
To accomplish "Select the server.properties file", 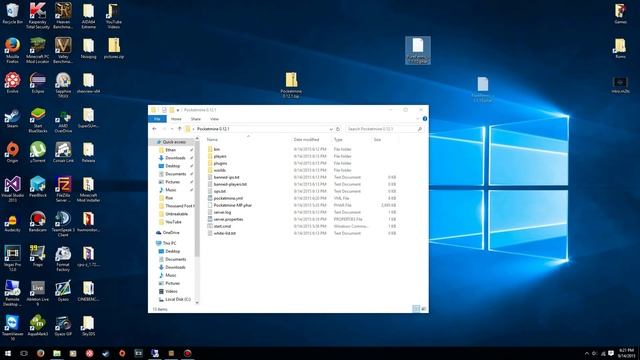I will coord(228,219).
